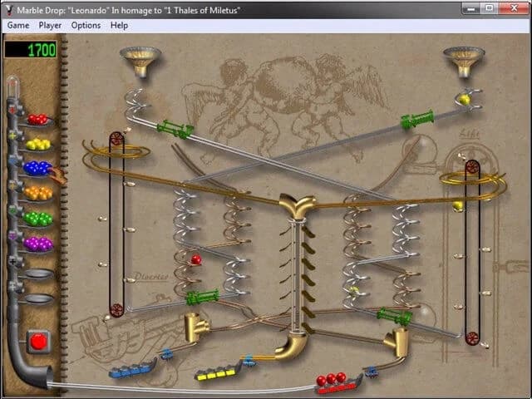The height and width of the screenshot is (399, 532).
Task: Toggle the lower-left green diverter
Action: click(202, 297)
